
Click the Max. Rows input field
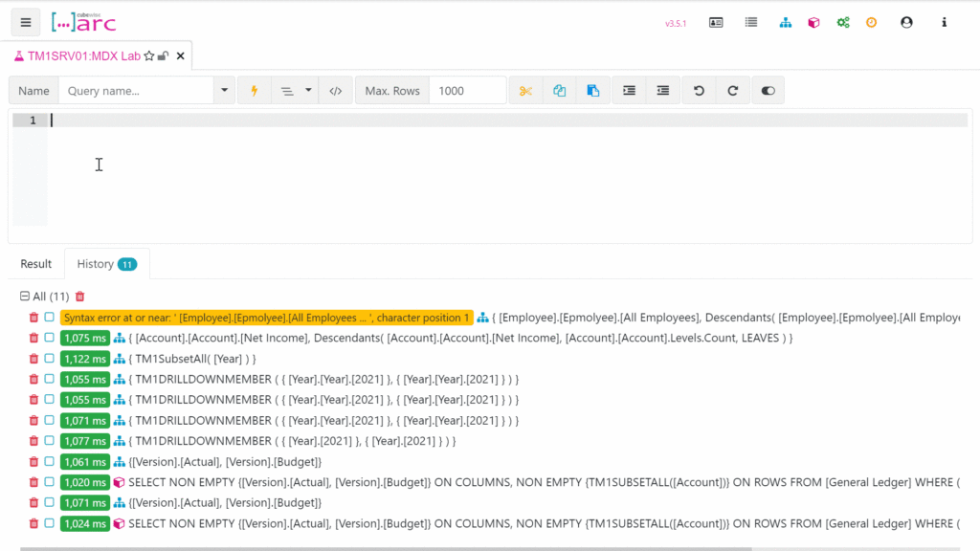coord(467,91)
